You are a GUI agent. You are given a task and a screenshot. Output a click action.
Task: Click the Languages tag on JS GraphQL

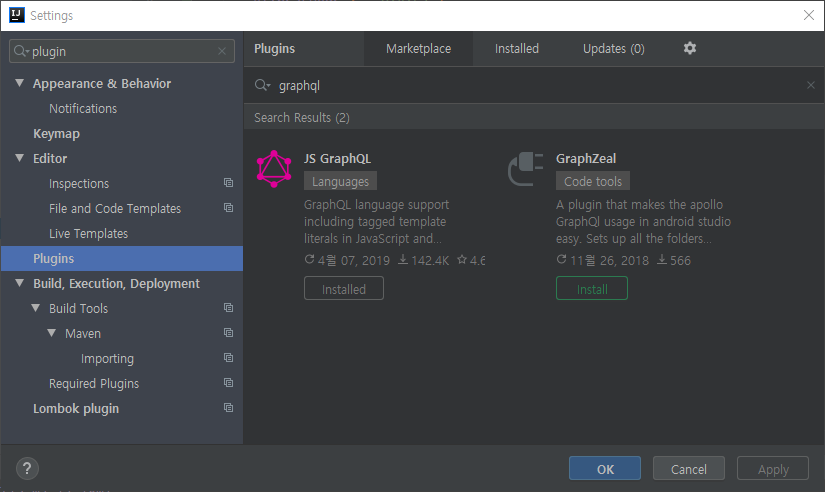340,181
